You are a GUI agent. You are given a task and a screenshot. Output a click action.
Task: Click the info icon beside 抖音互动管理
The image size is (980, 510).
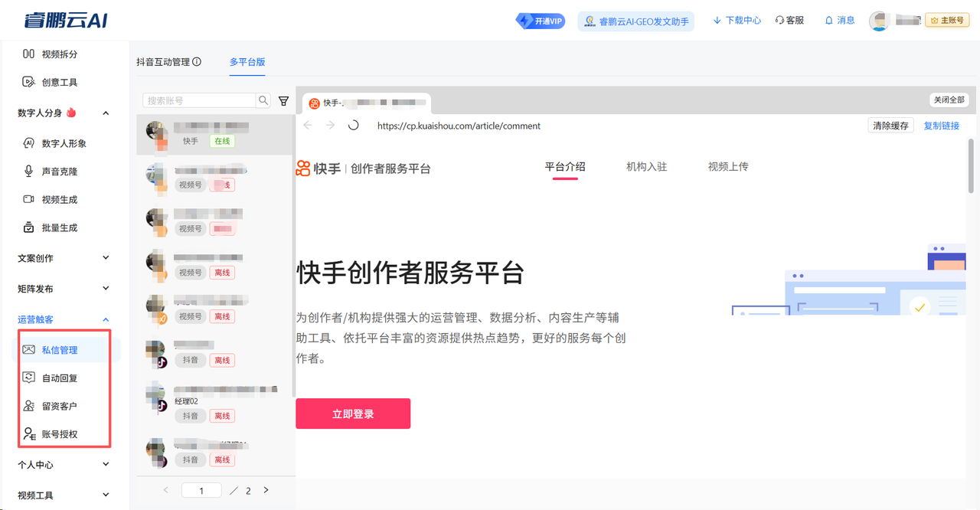point(197,62)
